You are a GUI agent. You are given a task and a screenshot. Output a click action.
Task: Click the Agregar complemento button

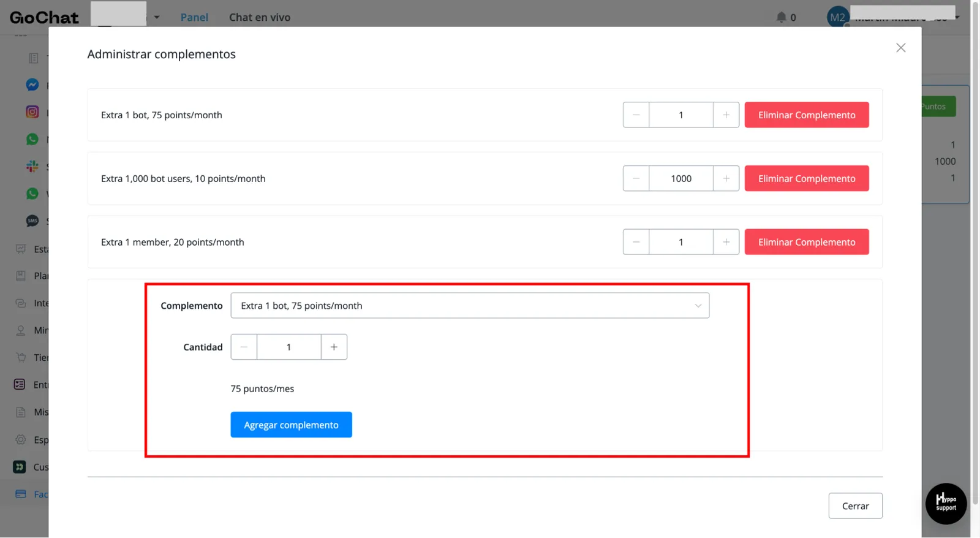[x=291, y=425]
